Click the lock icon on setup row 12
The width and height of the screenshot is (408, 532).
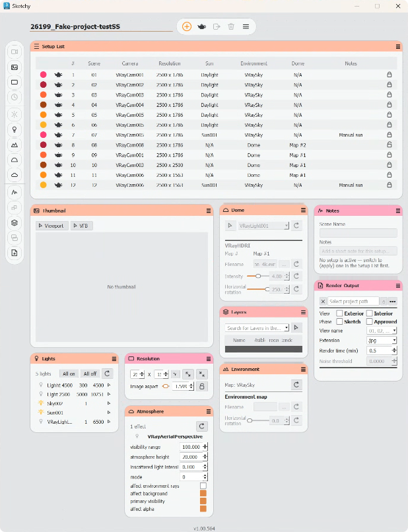click(390, 185)
